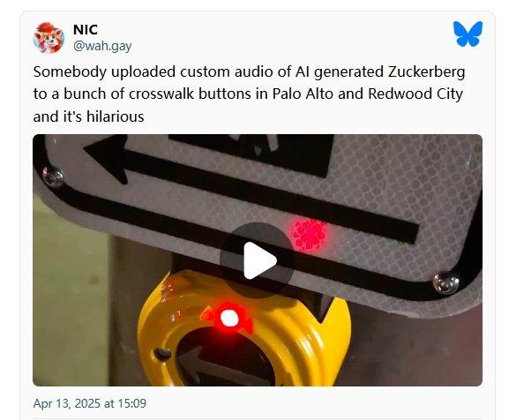The image size is (509, 420).
Task: Click the red light spot on the sign
Action: [x=310, y=234]
